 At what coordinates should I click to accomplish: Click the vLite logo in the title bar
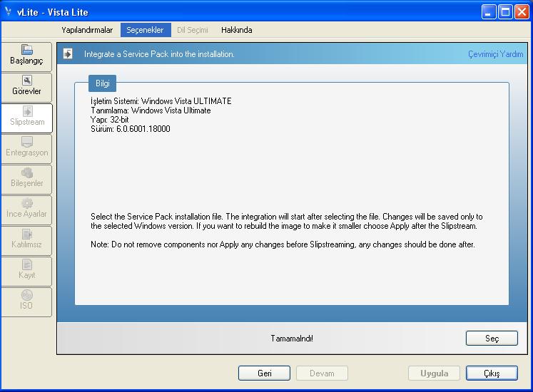coord(8,11)
